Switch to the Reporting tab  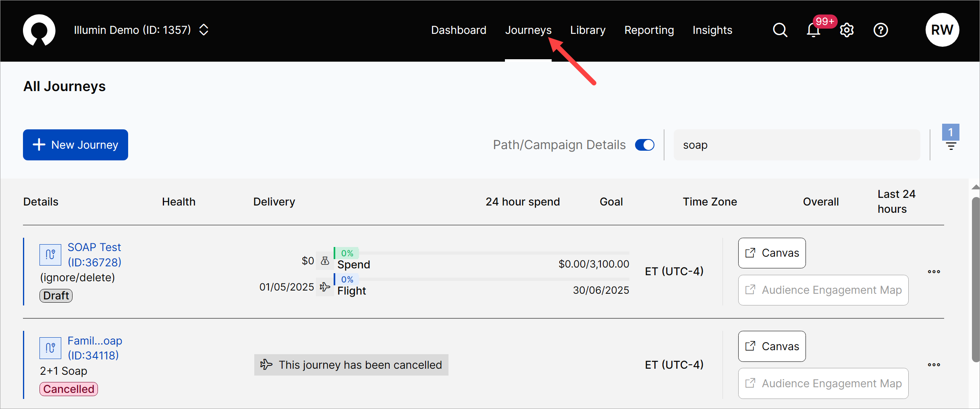pos(649,30)
